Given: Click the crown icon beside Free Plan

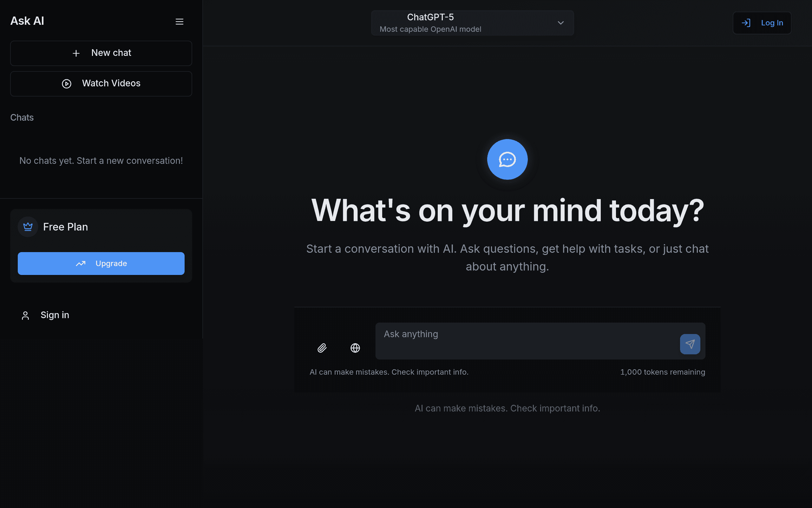Looking at the screenshot, I should [28, 227].
